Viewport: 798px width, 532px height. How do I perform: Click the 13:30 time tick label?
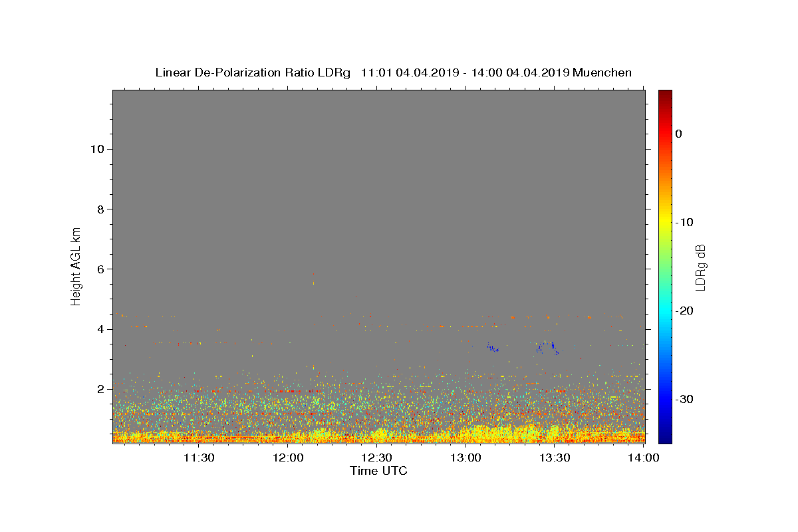pos(555,458)
